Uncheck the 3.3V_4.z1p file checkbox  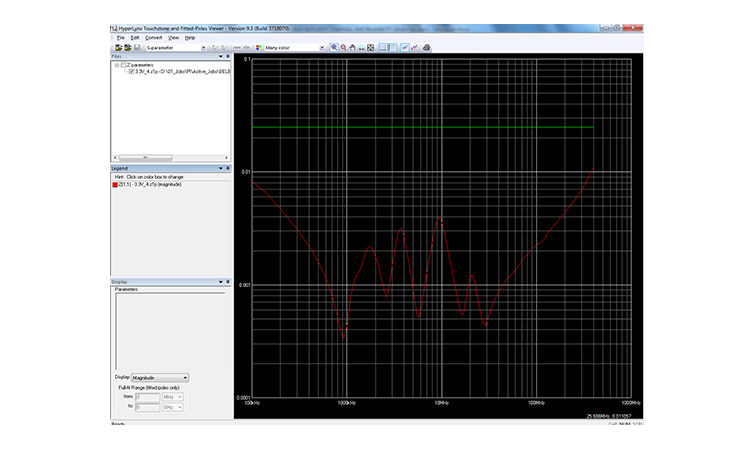pos(131,71)
